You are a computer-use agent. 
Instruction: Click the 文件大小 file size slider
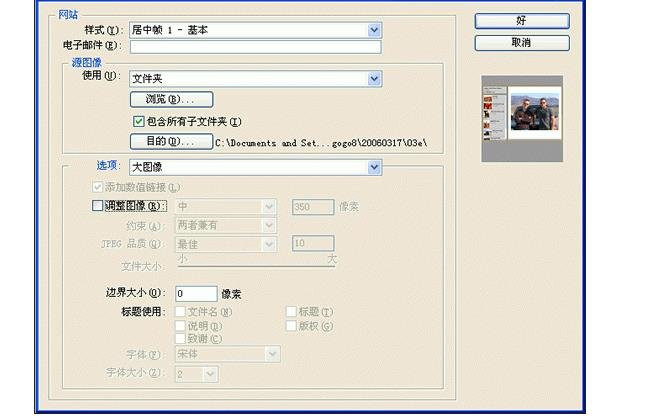256,265
